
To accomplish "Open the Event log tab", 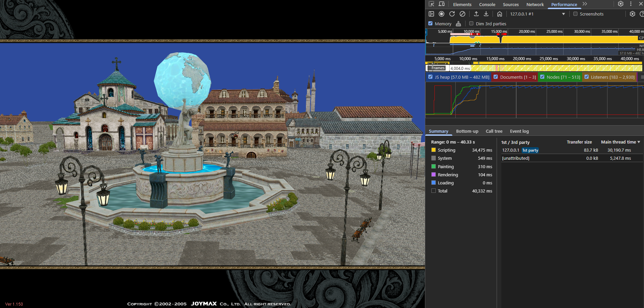I will point(519,131).
